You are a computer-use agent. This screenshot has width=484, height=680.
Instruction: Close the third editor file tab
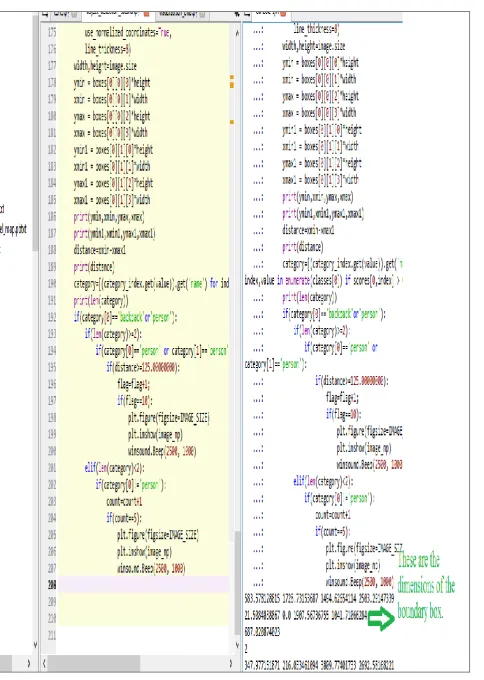click(202, 14)
